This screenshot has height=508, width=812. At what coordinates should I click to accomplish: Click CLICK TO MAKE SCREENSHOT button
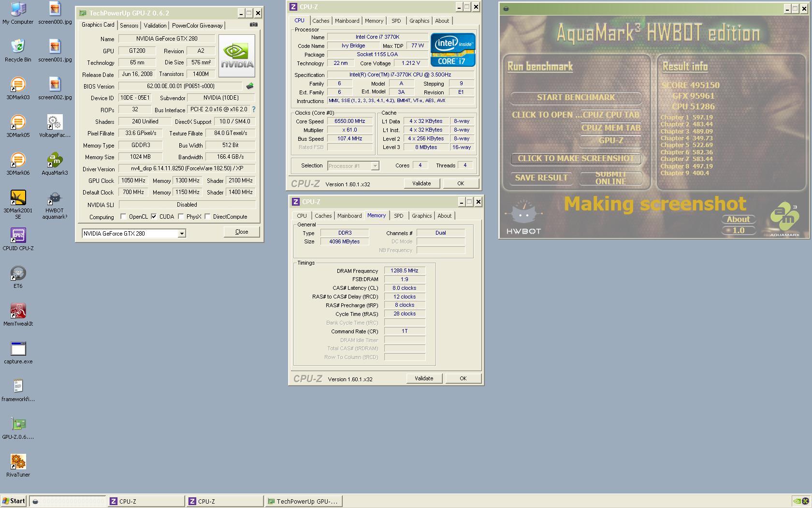[x=576, y=159]
